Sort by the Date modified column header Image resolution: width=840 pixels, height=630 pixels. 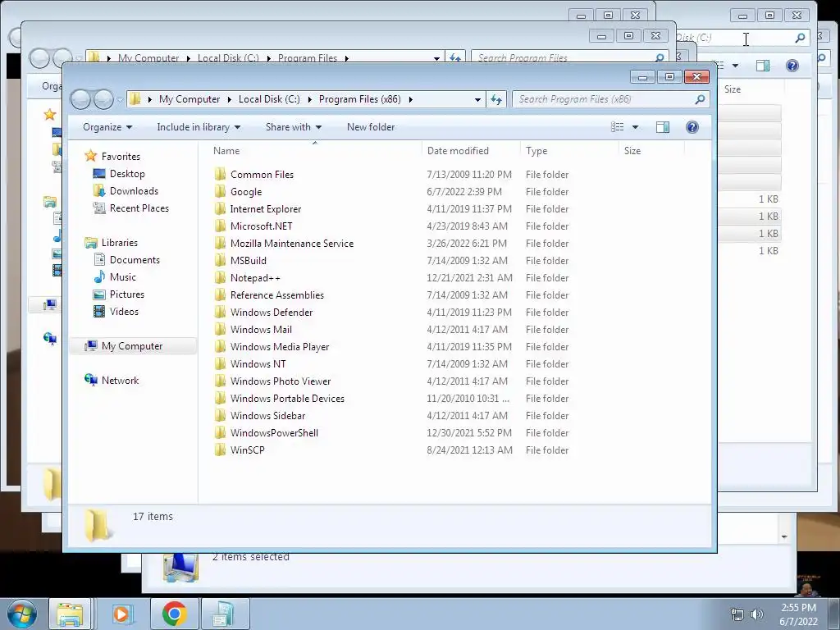coord(458,151)
